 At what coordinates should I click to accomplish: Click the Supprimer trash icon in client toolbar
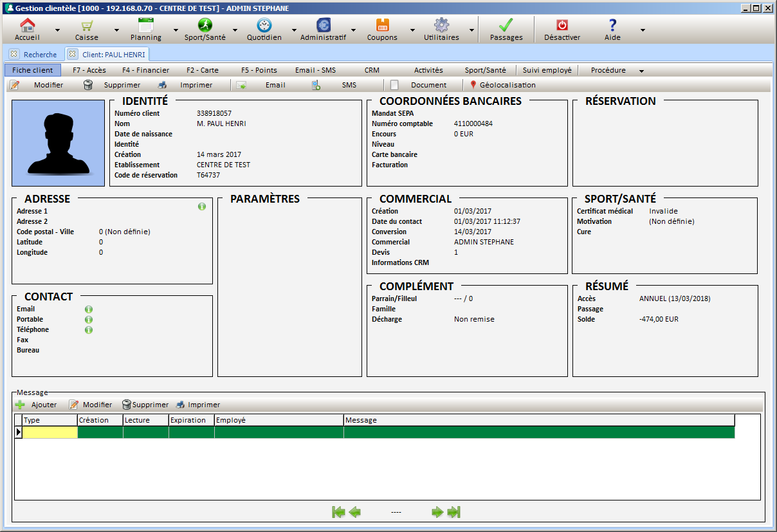[x=89, y=85]
